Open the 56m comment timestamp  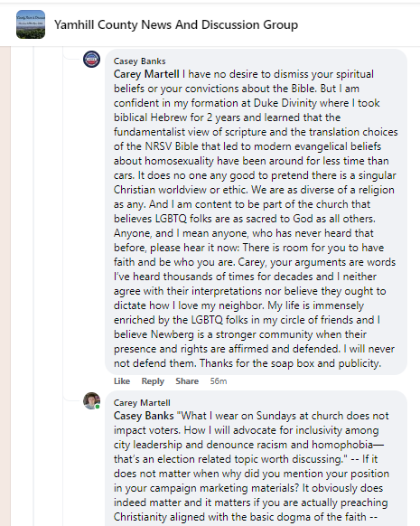point(219,381)
